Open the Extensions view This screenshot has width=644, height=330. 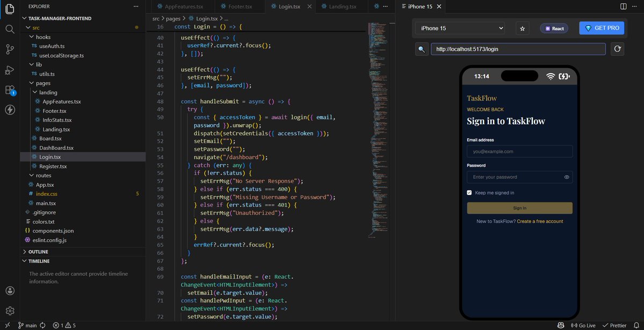pos(9,90)
